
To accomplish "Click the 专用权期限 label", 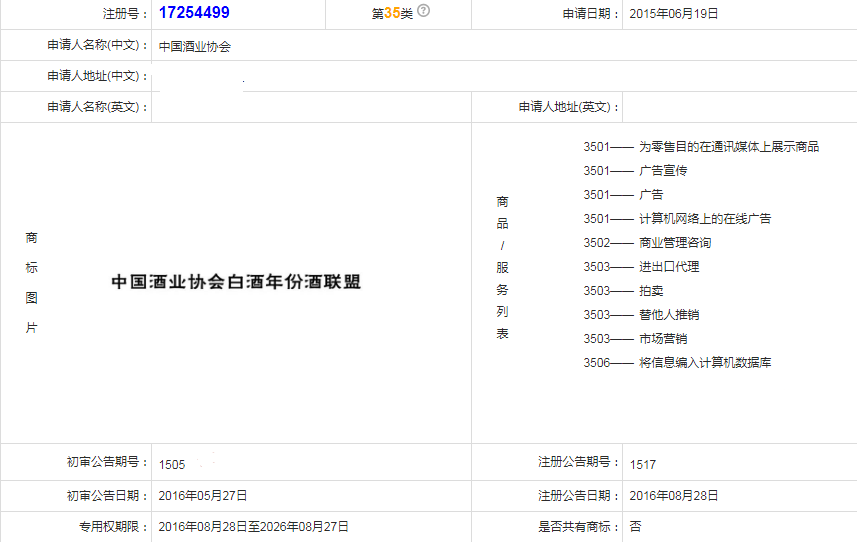I will [x=113, y=527].
